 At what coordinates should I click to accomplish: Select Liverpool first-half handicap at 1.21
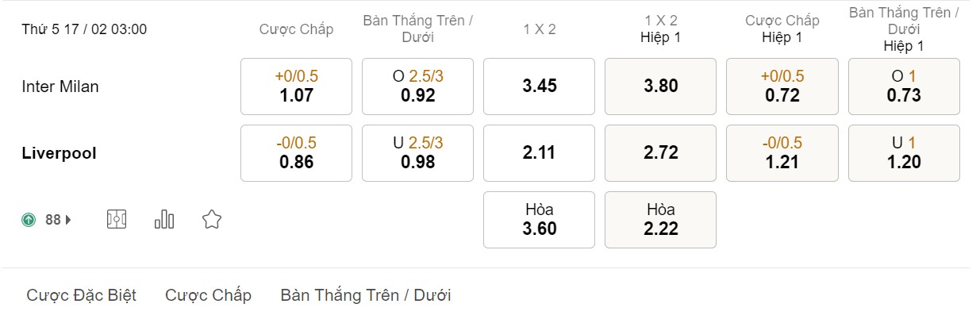[782, 152]
